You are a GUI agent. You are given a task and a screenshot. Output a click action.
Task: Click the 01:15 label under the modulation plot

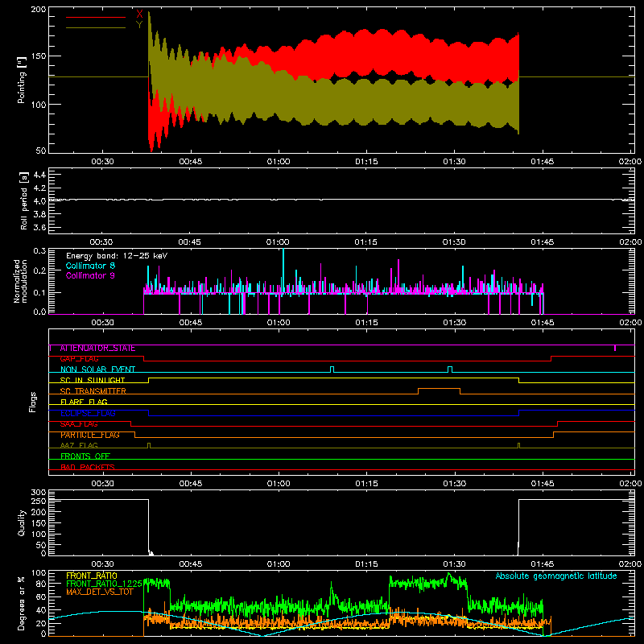coord(366,323)
